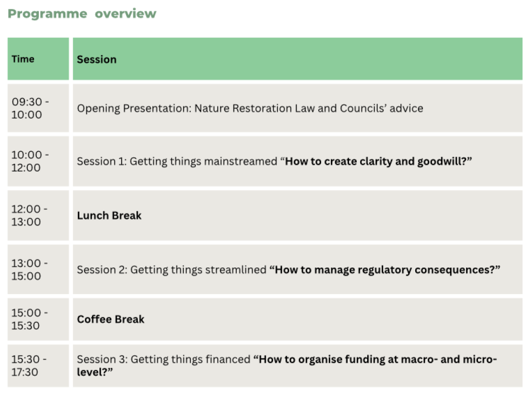Click the 13:00 - 15:00 time cell
The height and width of the screenshot is (400, 532).
click(x=30, y=269)
